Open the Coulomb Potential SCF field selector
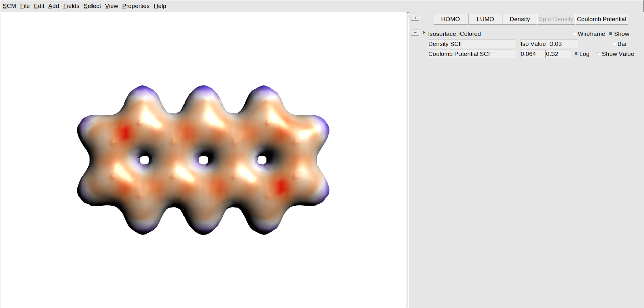Screen dimensions: 644x308 pyautogui.click(x=471, y=54)
